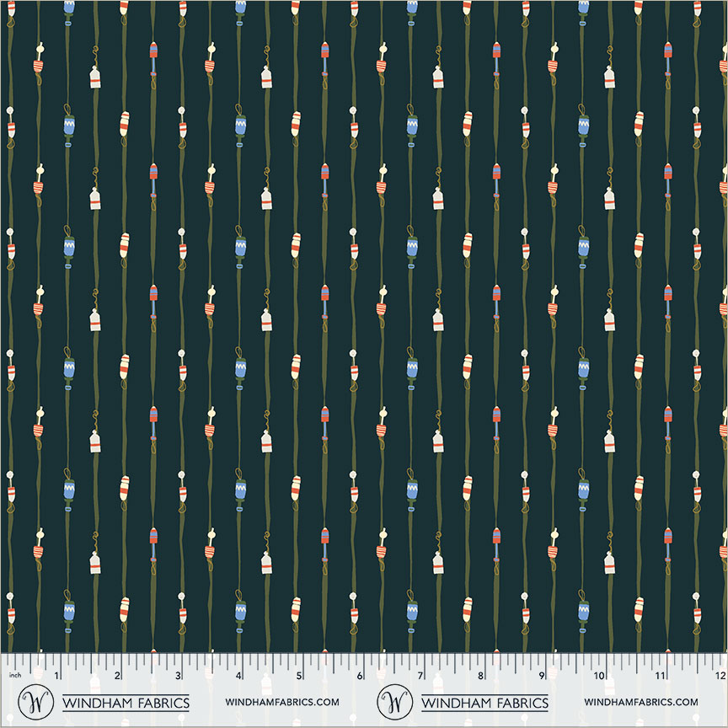The image size is (728, 728).
Task: Click the number 4 on the ruler
Action: 239,676
